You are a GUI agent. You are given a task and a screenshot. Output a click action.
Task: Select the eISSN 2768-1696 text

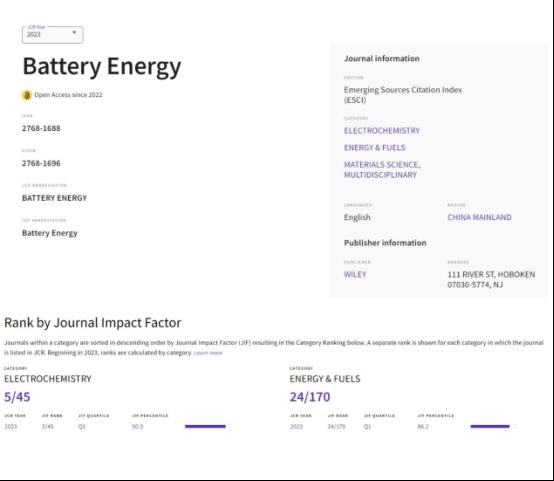41,163
